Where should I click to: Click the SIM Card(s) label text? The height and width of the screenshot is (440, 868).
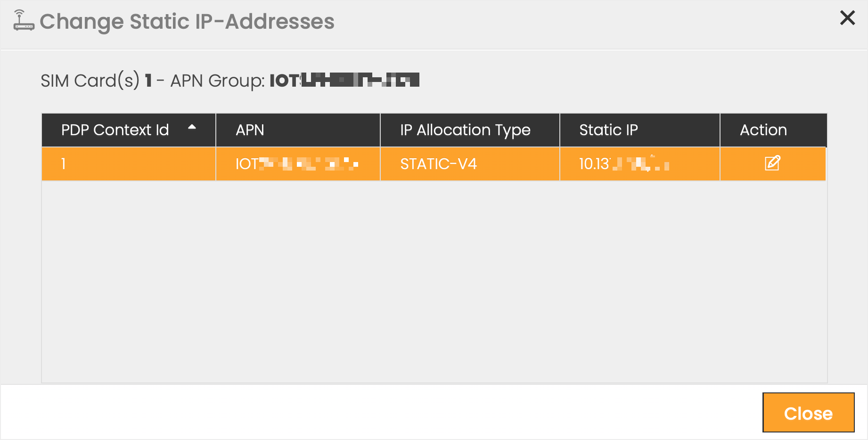tap(90, 81)
